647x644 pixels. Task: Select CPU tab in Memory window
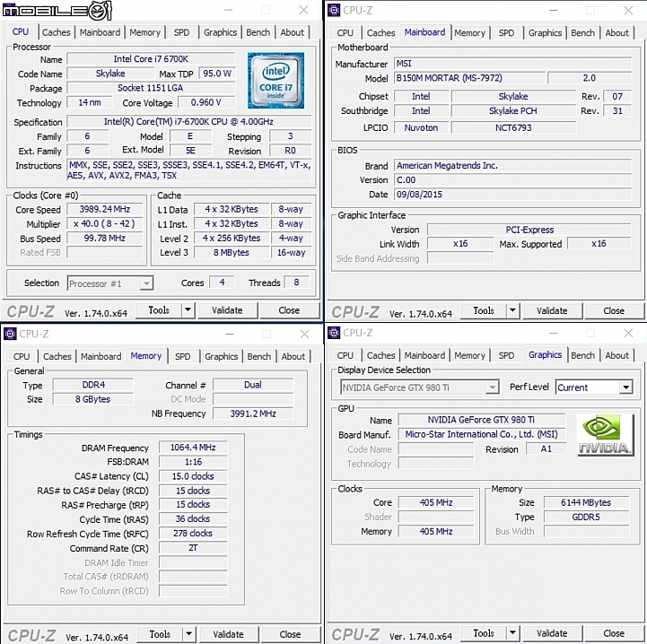(x=22, y=356)
